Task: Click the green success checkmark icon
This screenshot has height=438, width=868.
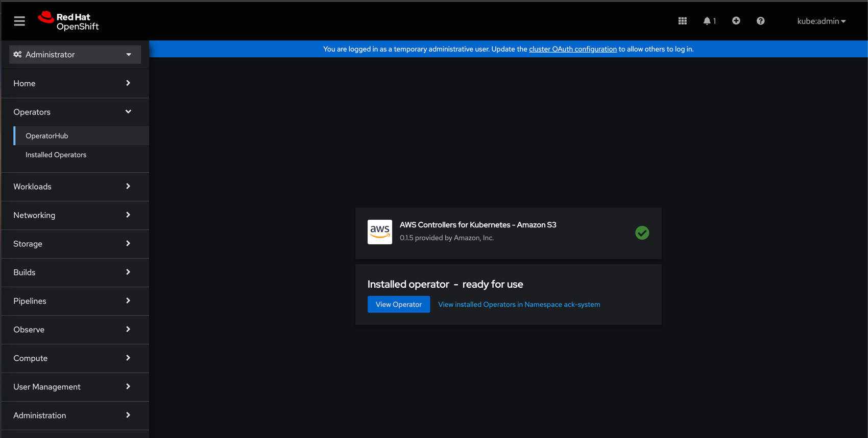Action: coord(642,233)
